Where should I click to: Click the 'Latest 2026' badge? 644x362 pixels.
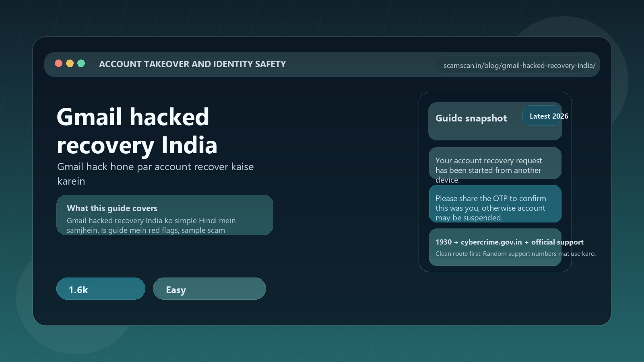[x=542, y=116]
